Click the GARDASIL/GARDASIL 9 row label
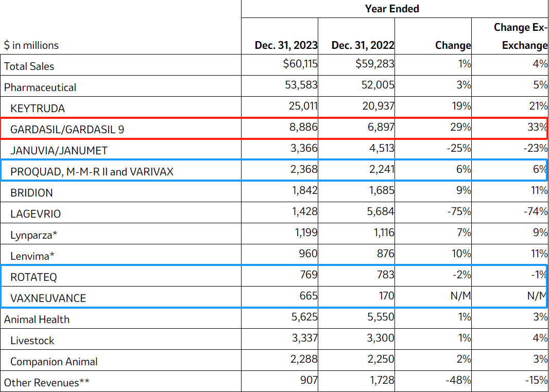Viewport: 549px width, 392px height. point(67,130)
